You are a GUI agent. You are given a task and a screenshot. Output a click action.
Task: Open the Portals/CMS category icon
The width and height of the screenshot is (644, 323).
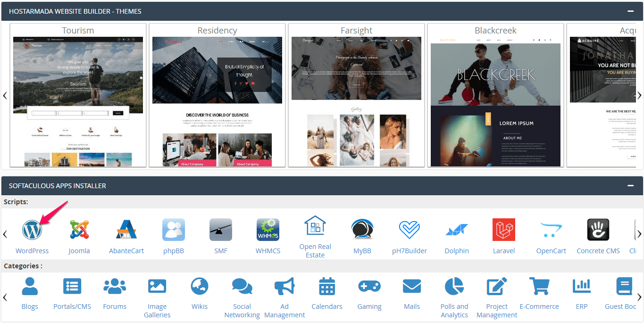[x=72, y=286]
